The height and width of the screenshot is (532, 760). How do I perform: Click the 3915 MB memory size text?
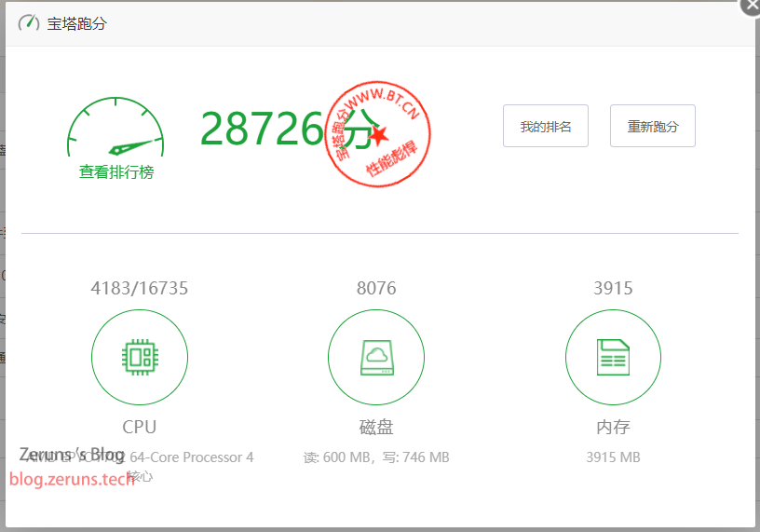(x=613, y=457)
